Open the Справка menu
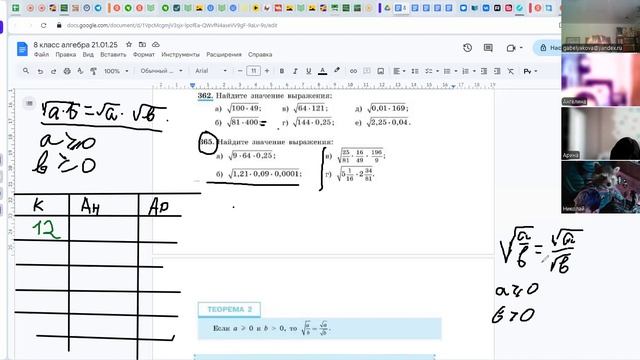The width and height of the screenshot is (640, 360). click(260, 54)
